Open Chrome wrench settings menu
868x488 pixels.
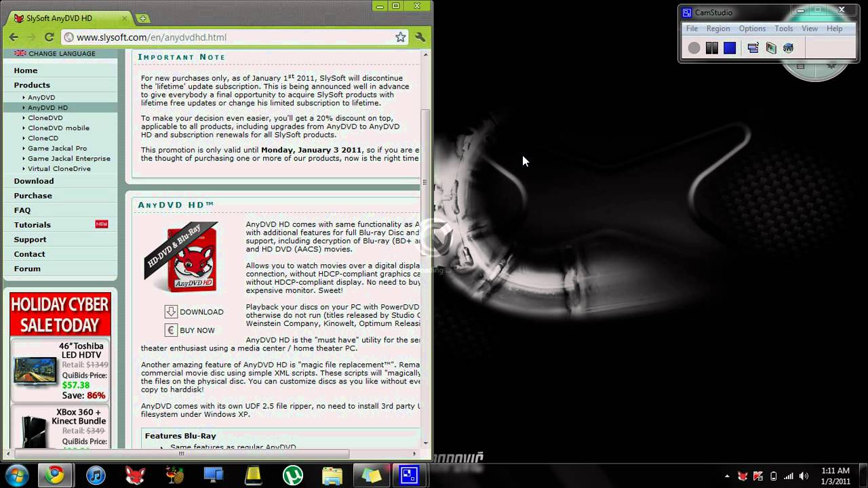coord(420,37)
